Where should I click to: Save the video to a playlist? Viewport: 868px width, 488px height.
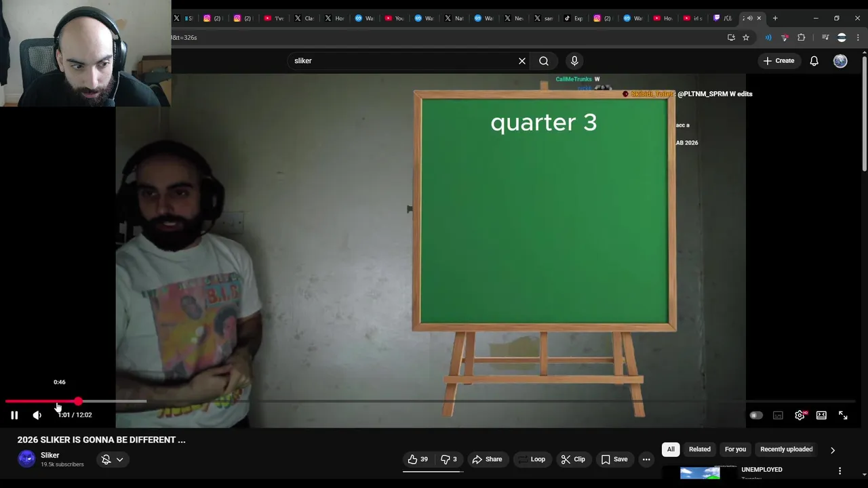(x=614, y=460)
